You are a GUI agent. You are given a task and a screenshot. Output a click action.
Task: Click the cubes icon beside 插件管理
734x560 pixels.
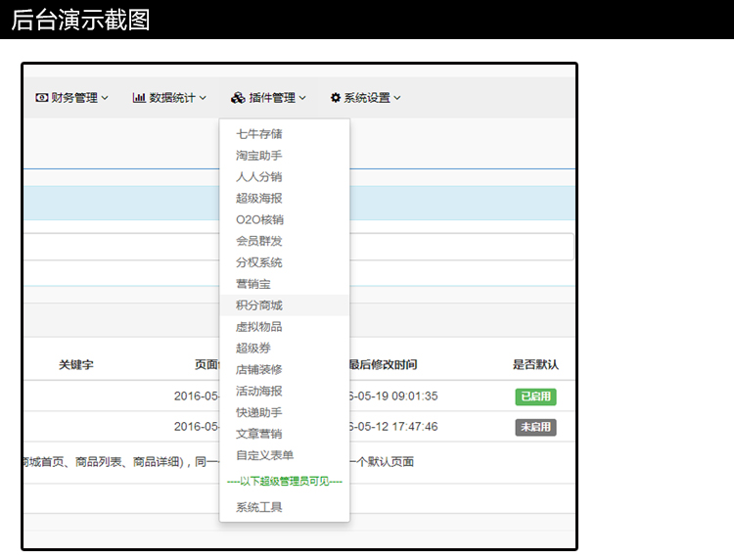238,98
